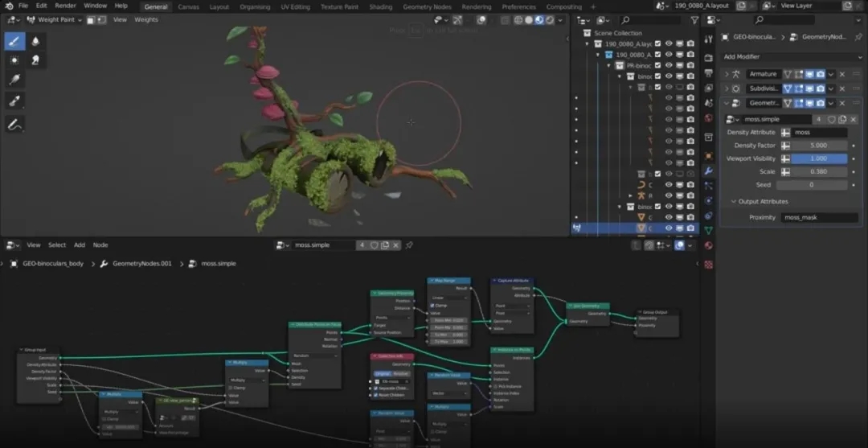This screenshot has height=448, width=868.
Task: Open the Output properties tab icon
Action: tap(709, 72)
